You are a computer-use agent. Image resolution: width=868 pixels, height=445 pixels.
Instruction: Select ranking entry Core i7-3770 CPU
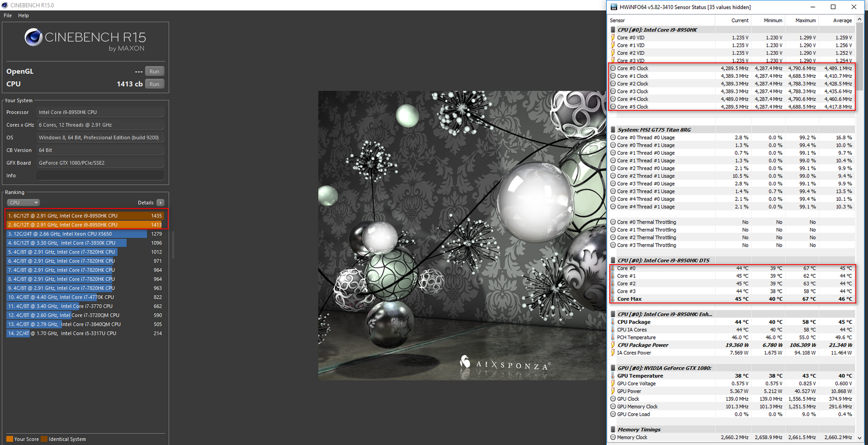tap(85, 306)
